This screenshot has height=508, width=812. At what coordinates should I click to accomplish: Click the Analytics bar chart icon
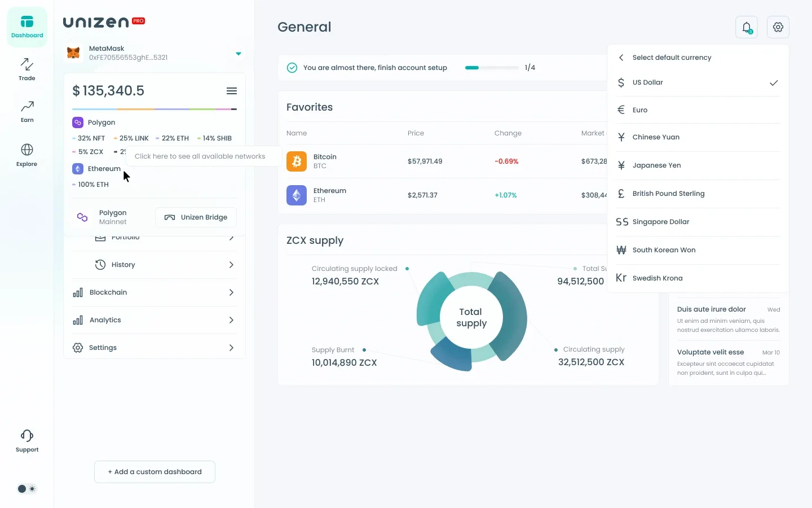point(78,320)
